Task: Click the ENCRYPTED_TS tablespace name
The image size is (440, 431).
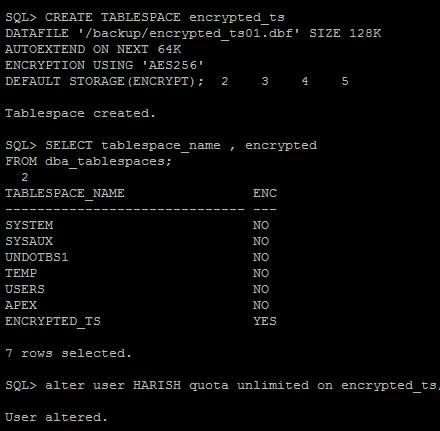Action: pyautogui.click(x=53, y=322)
